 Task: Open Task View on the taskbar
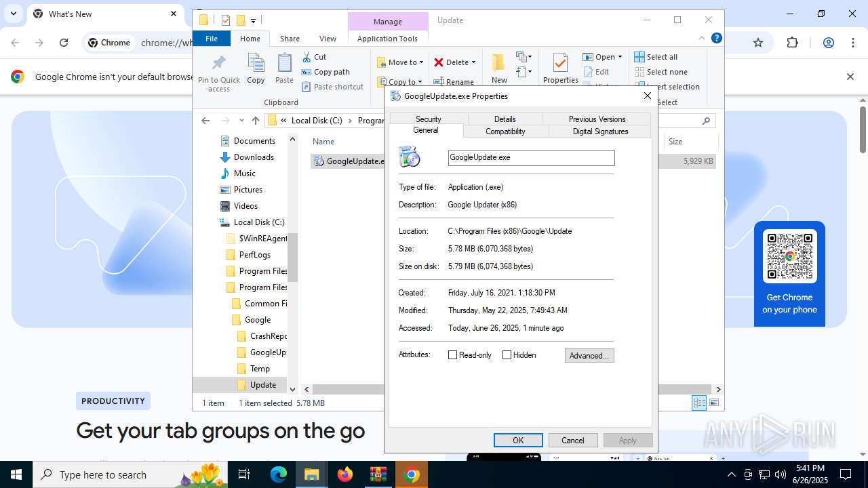244,474
